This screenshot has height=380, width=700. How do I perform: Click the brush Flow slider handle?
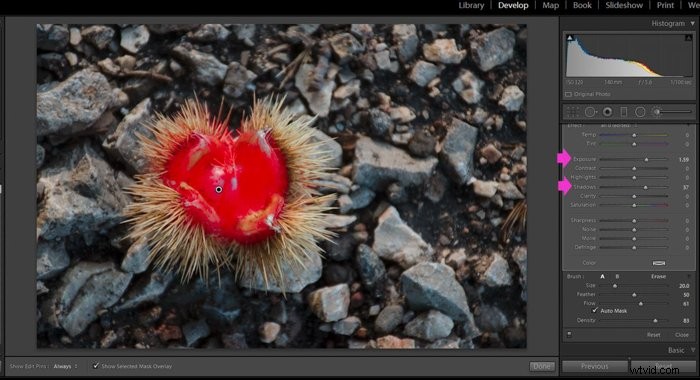coord(641,304)
